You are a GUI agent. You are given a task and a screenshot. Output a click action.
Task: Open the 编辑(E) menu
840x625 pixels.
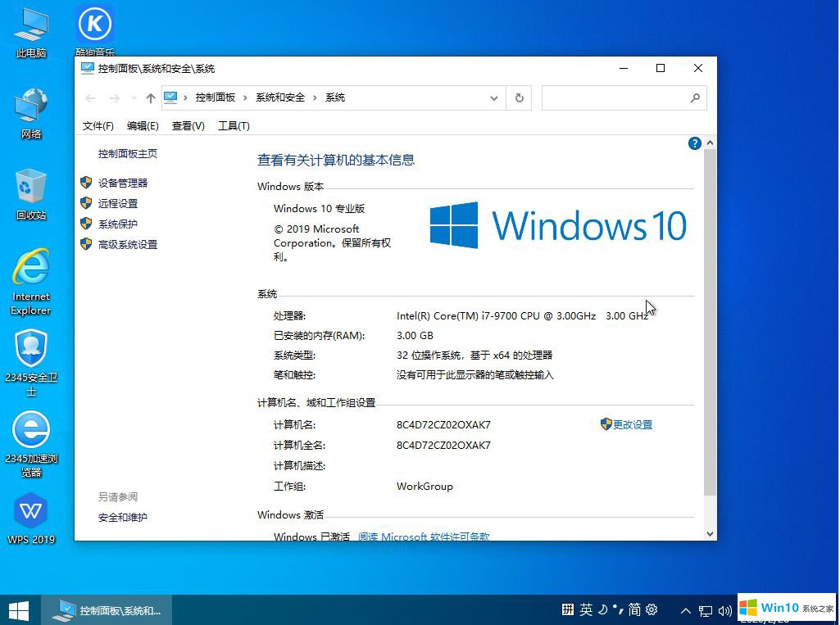pyautogui.click(x=143, y=126)
